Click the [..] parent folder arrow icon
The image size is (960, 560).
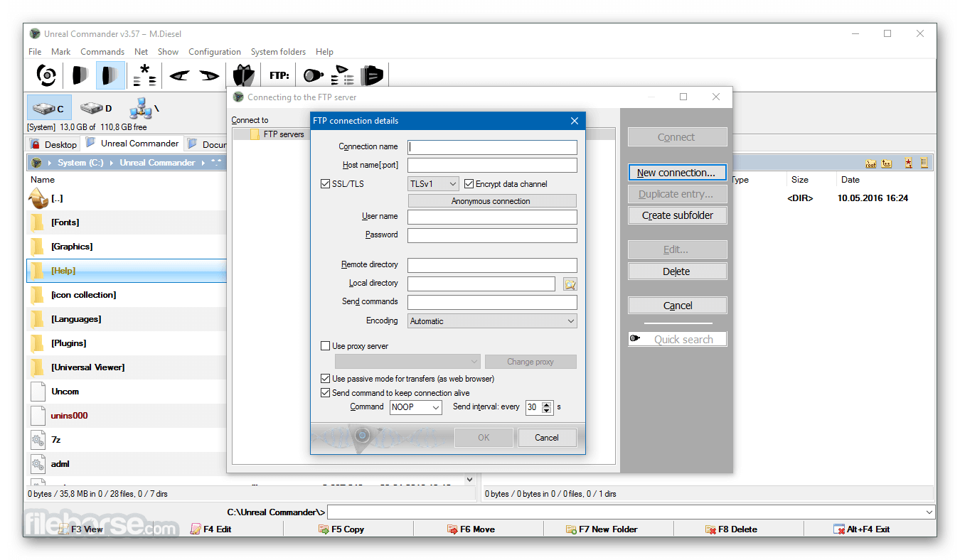pos(38,198)
